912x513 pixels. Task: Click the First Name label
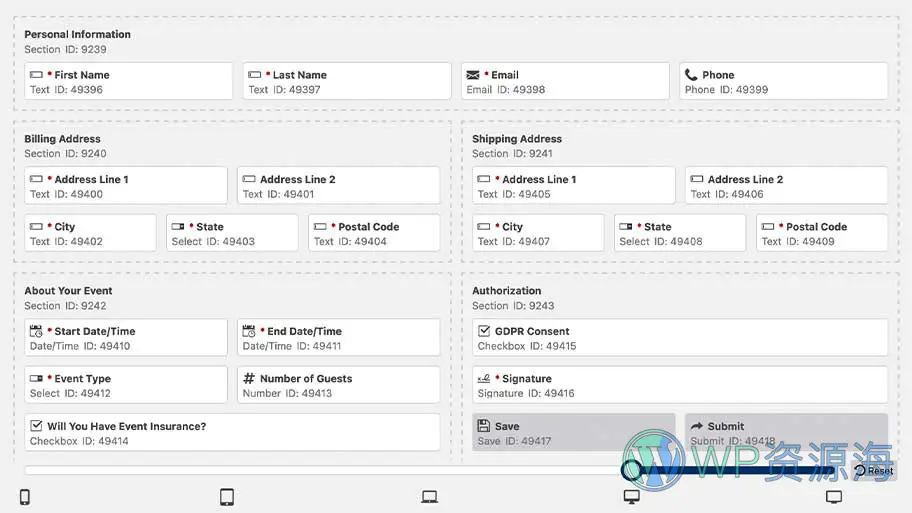coord(82,75)
